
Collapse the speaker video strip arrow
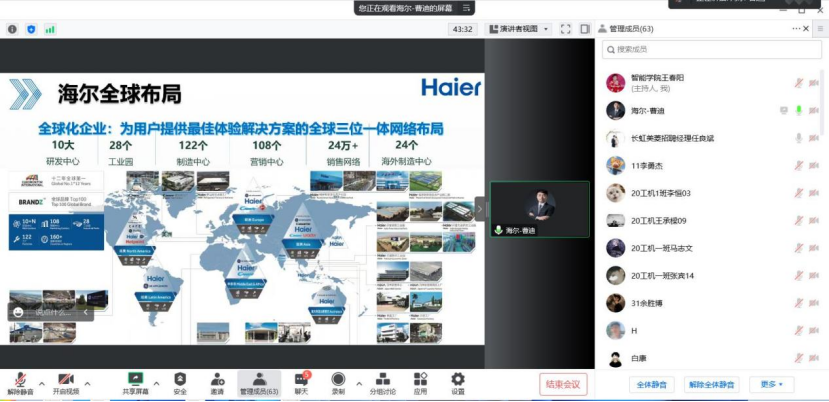click(480, 209)
